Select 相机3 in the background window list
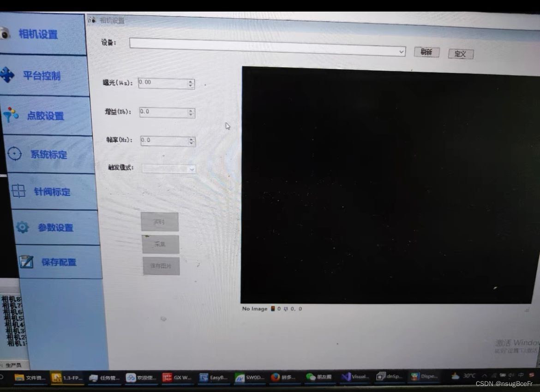 coord(16,330)
